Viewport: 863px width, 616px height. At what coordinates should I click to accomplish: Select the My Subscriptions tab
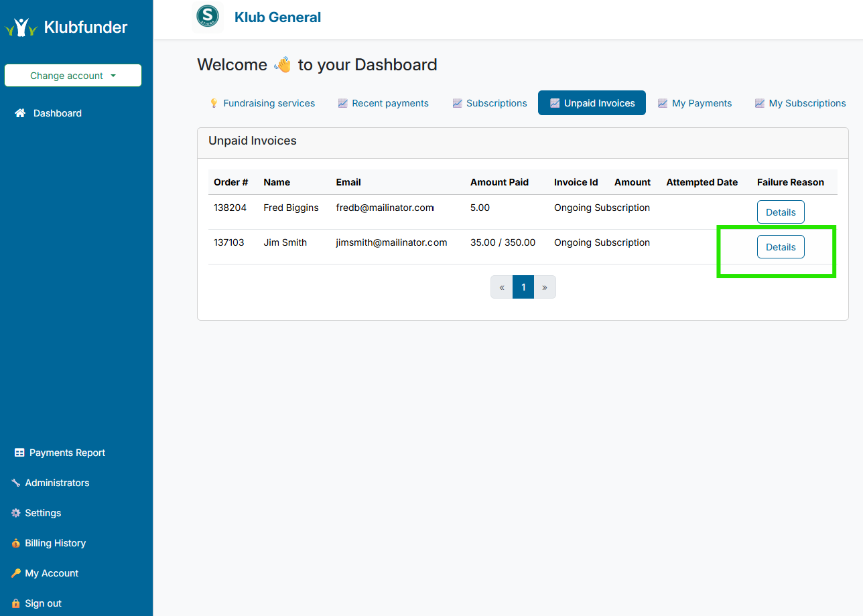(800, 103)
